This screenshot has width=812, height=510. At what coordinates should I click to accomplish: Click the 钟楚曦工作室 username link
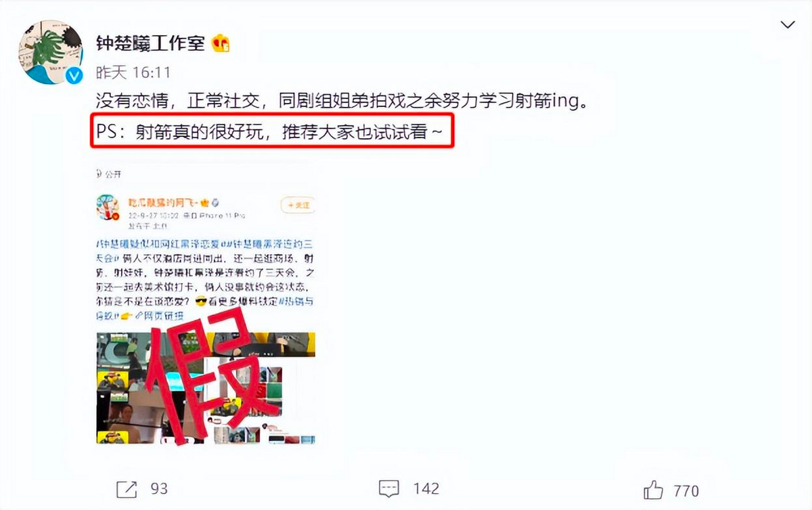click(x=150, y=43)
